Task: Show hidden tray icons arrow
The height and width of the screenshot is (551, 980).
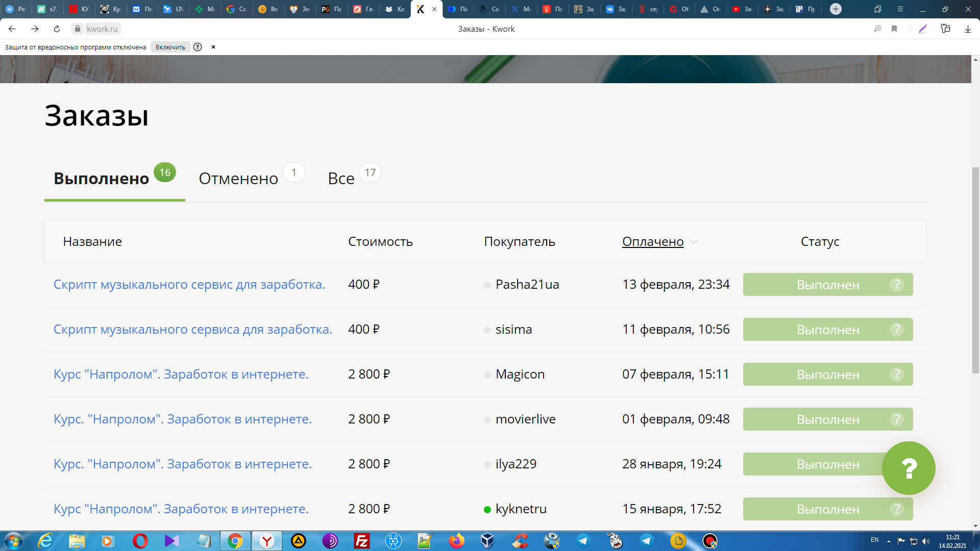Action: pos(889,541)
